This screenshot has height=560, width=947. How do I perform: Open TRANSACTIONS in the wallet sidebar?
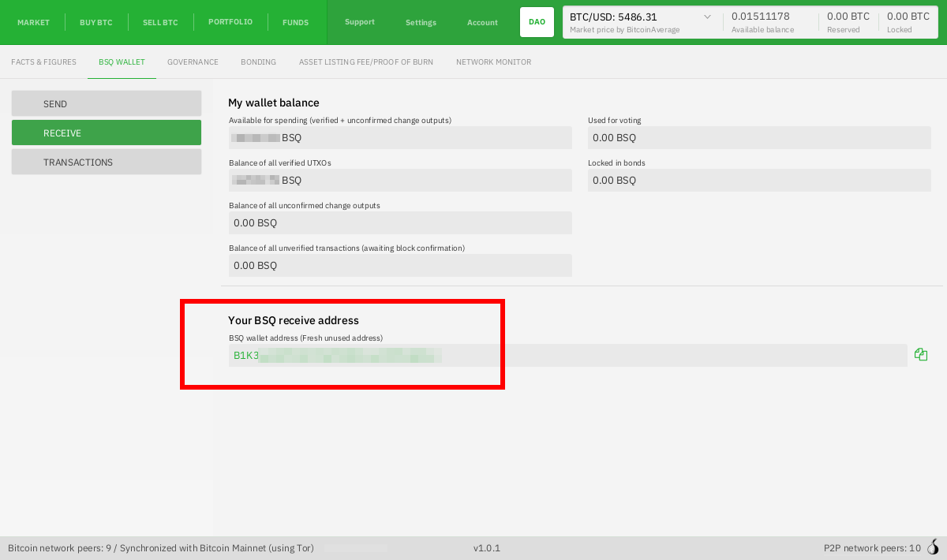107,162
